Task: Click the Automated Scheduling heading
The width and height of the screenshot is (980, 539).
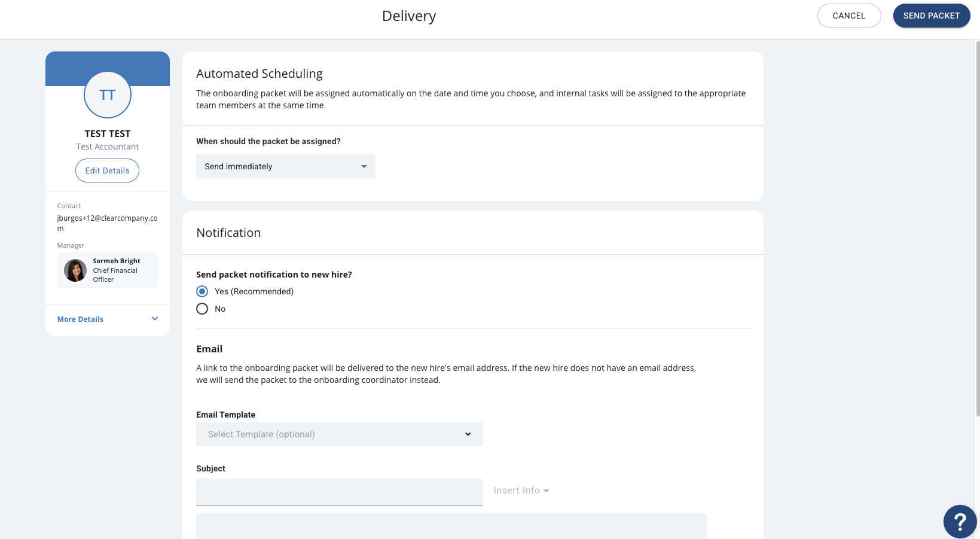Action: 259,74
